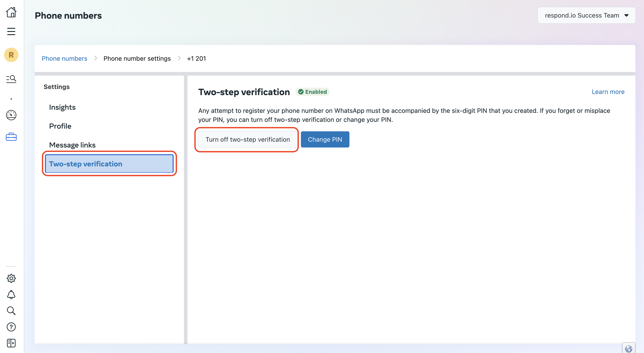Go to the Home icon in sidebar
The image size is (644, 353).
[11, 12]
